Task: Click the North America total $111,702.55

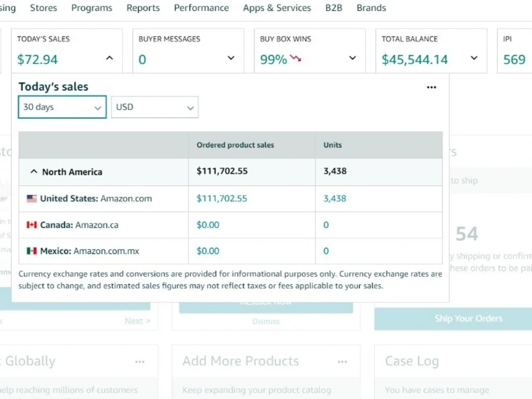Action: (x=222, y=171)
